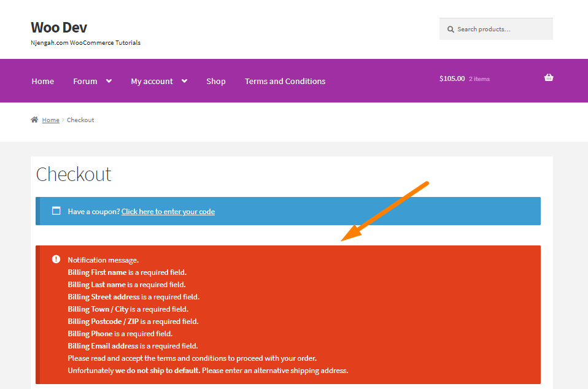Click 'Billing Email address is a required field.'
588x389 pixels.
tap(133, 346)
